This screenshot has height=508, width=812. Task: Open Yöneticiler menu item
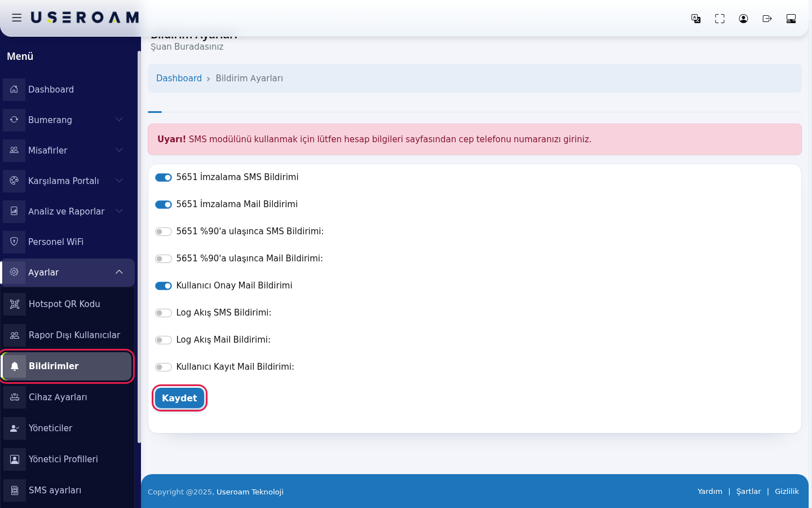pyautogui.click(x=68, y=428)
